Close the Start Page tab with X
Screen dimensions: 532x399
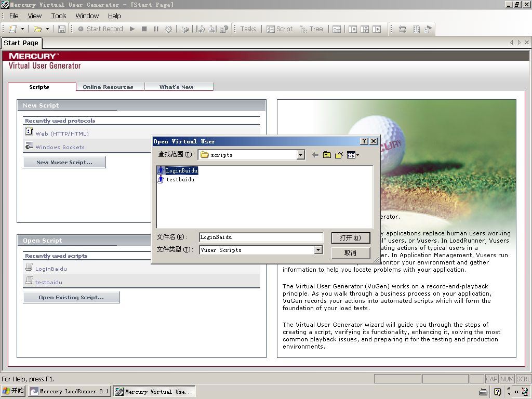pos(527,43)
